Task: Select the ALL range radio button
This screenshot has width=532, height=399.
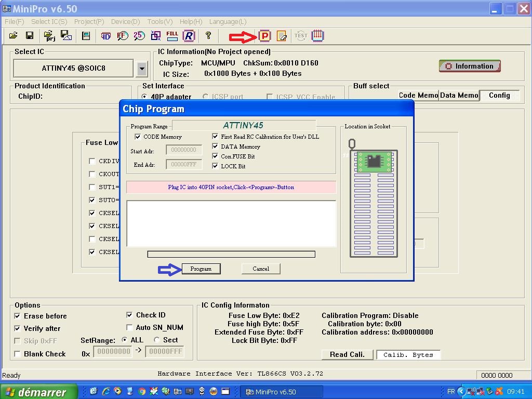Action: pos(125,340)
